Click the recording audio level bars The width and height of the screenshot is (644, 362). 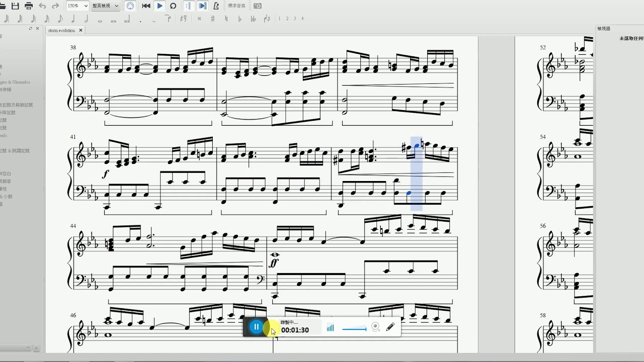[330, 328]
